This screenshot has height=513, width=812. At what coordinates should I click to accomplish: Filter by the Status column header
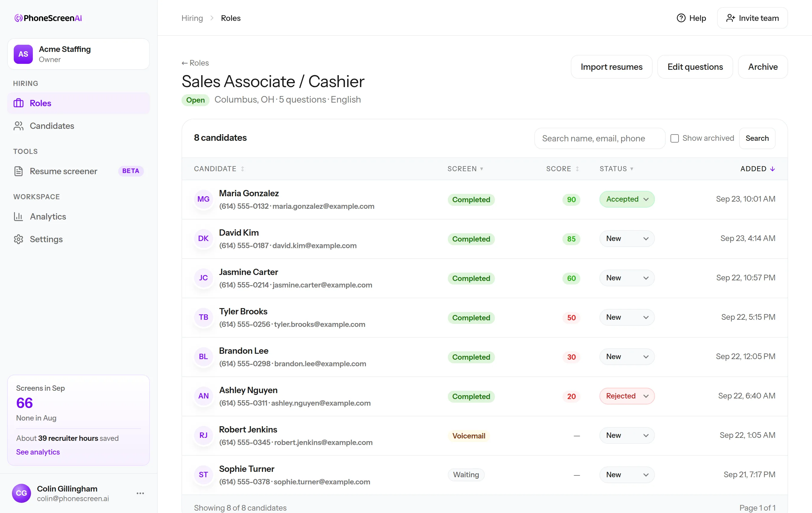click(616, 169)
